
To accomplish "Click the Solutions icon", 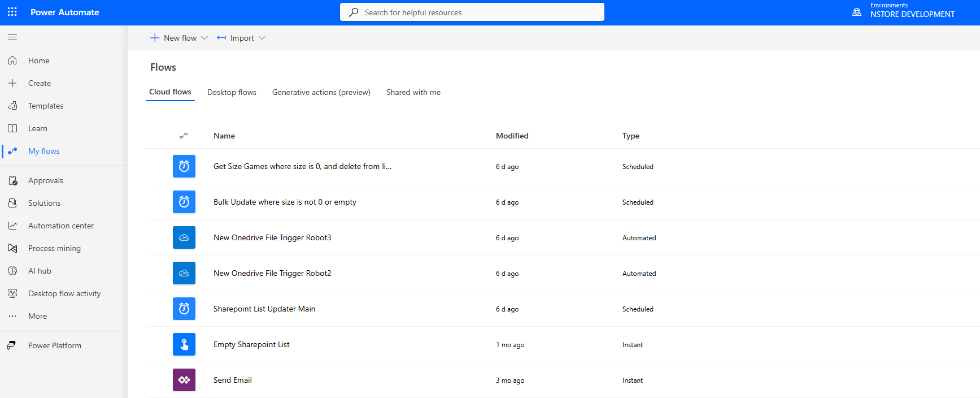I will pyautogui.click(x=12, y=203).
